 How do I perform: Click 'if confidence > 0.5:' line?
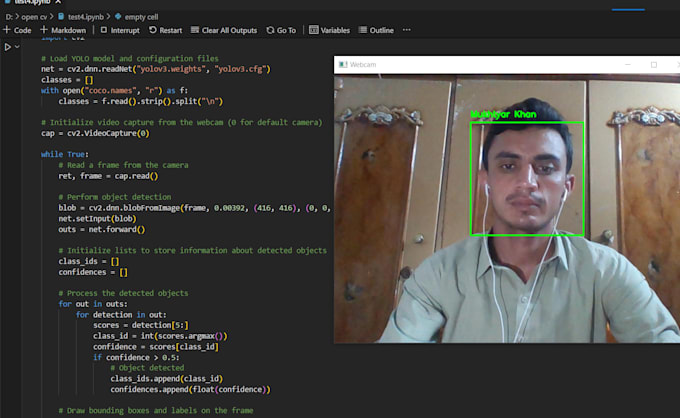(x=136, y=357)
